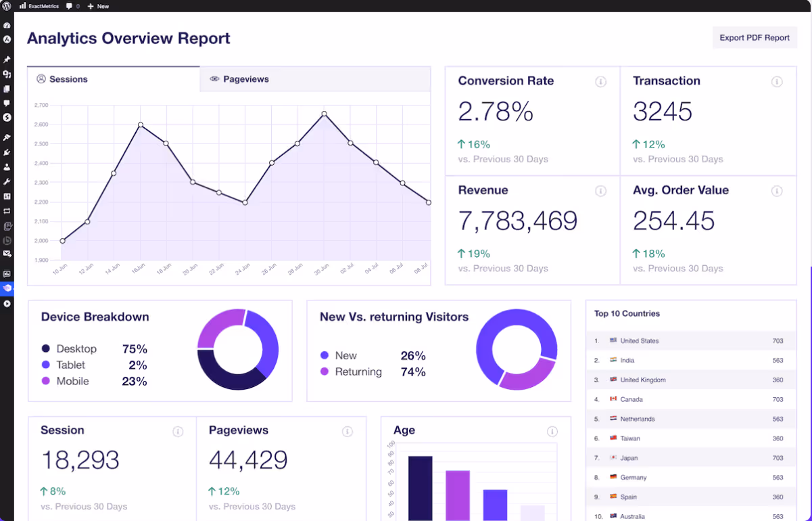
Task: Click the Users person icon in the sidebar
Action: pyautogui.click(x=7, y=167)
